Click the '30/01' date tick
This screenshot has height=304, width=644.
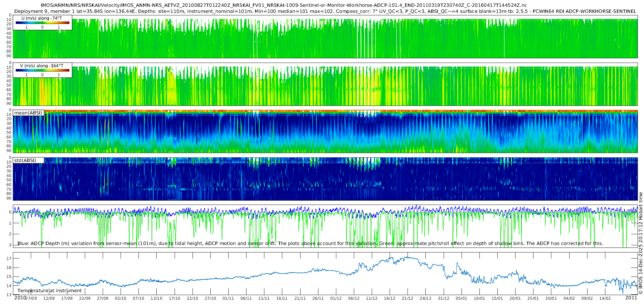(551, 298)
